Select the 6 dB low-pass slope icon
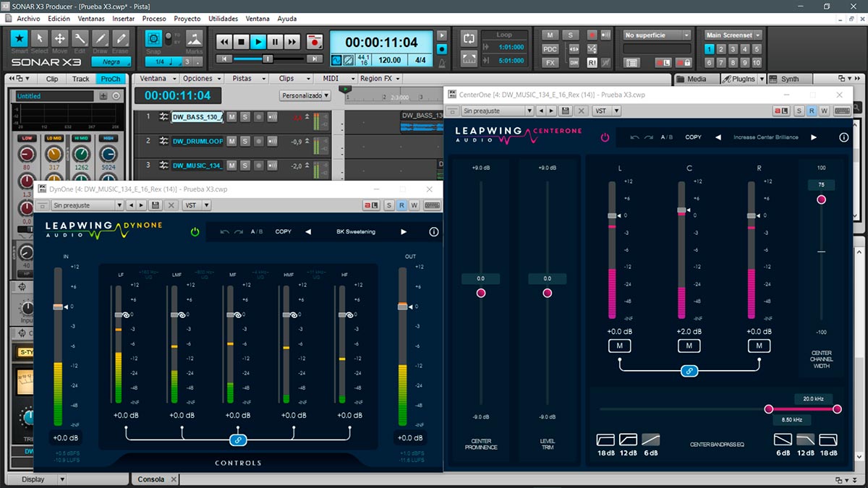Screen dimensions: 868x488 coord(783,440)
